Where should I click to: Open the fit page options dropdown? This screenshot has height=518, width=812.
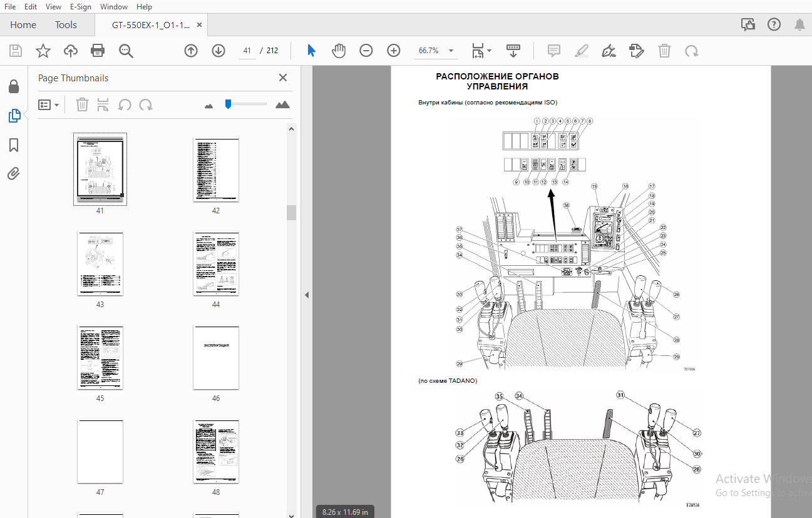pyautogui.click(x=481, y=51)
